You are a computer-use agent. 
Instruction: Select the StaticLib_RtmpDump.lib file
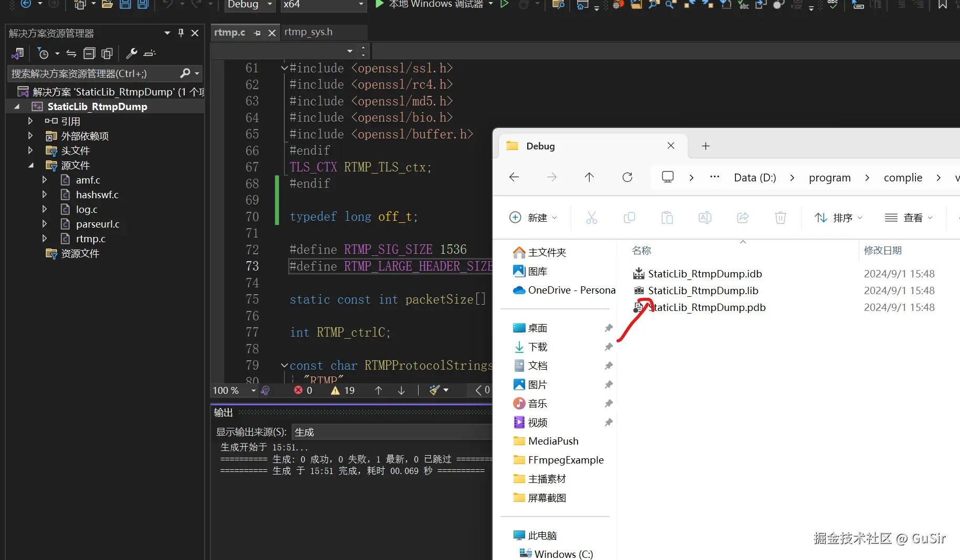703,290
